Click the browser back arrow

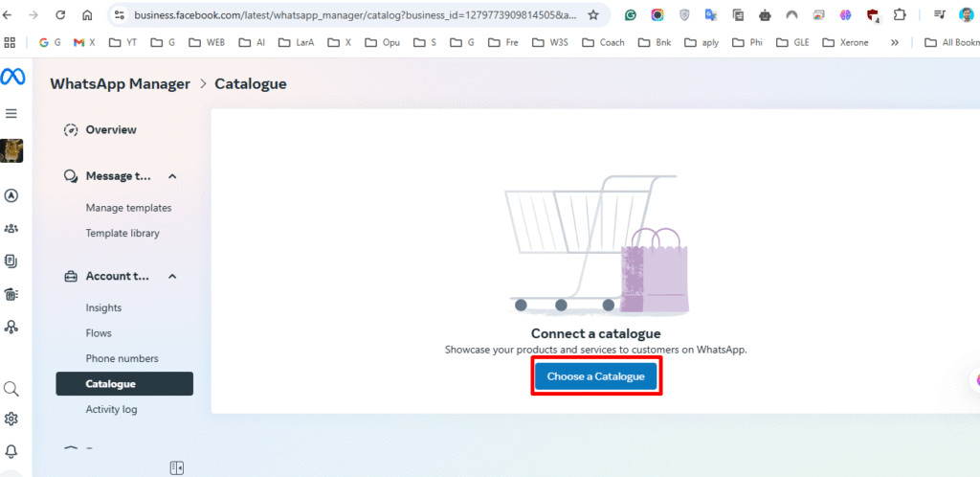[x=8, y=15]
